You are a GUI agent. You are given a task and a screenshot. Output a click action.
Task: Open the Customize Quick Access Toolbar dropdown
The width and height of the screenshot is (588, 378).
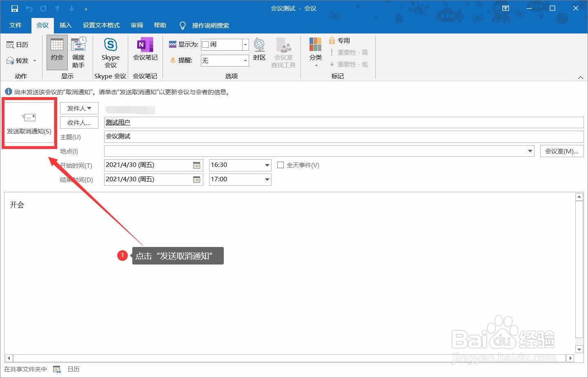click(86, 9)
